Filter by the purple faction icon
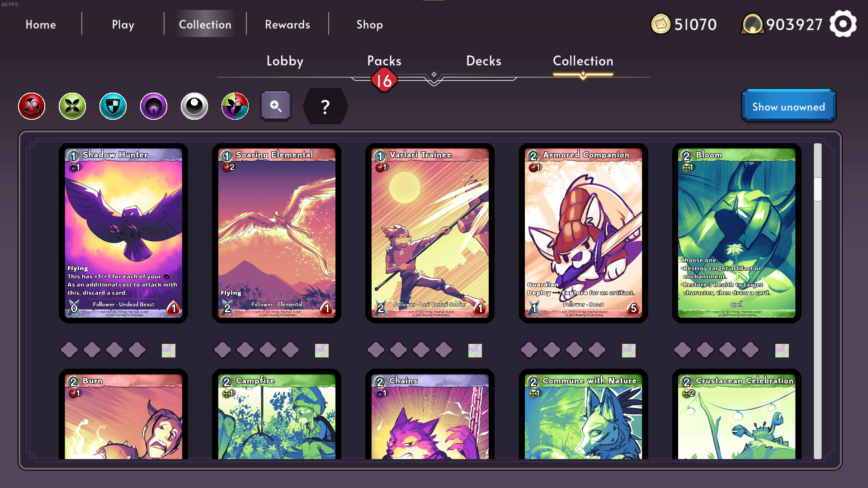 pyautogui.click(x=154, y=107)
